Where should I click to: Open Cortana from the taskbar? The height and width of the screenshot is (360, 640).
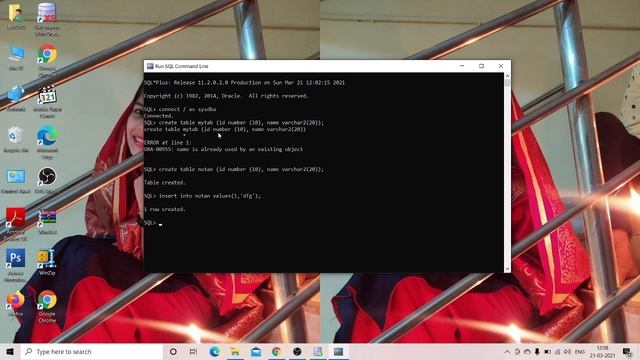173,351
